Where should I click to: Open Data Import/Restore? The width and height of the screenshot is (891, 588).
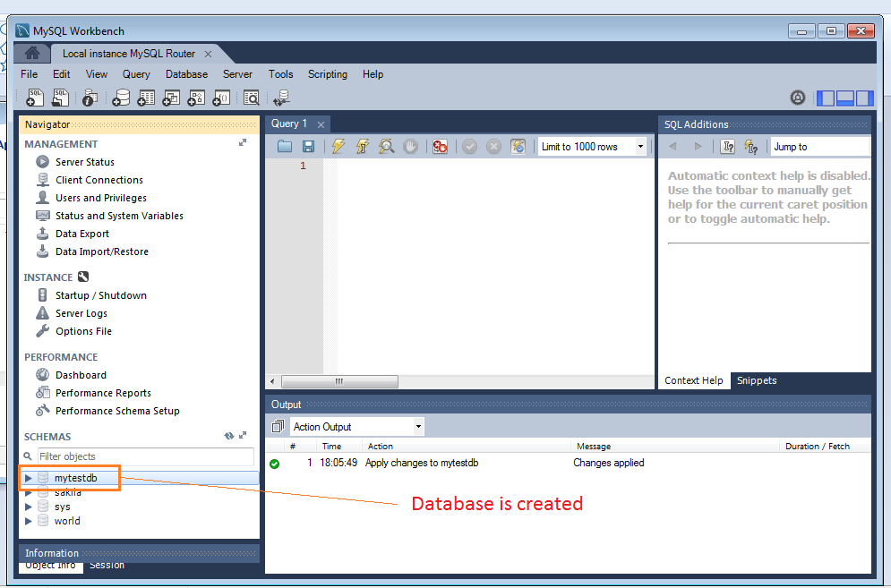coord(102,251)
